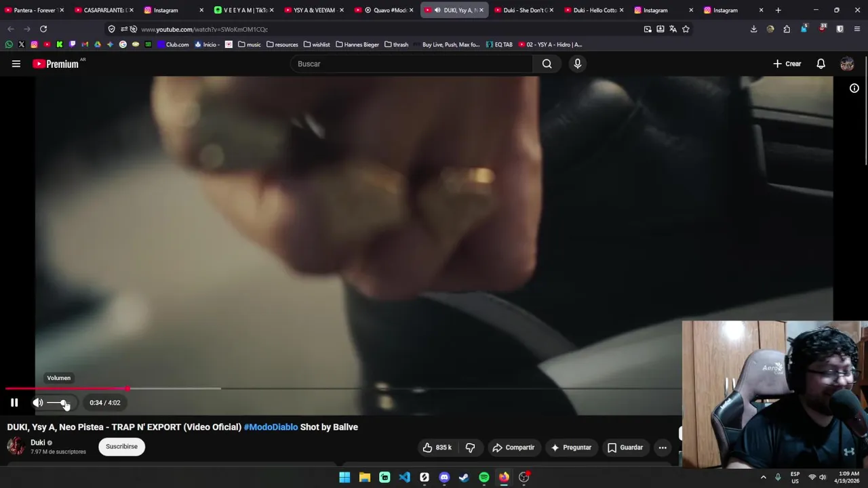Open the EQ TAB bookmark
This screenshot has width=868, height=488.
pos(499,45)
